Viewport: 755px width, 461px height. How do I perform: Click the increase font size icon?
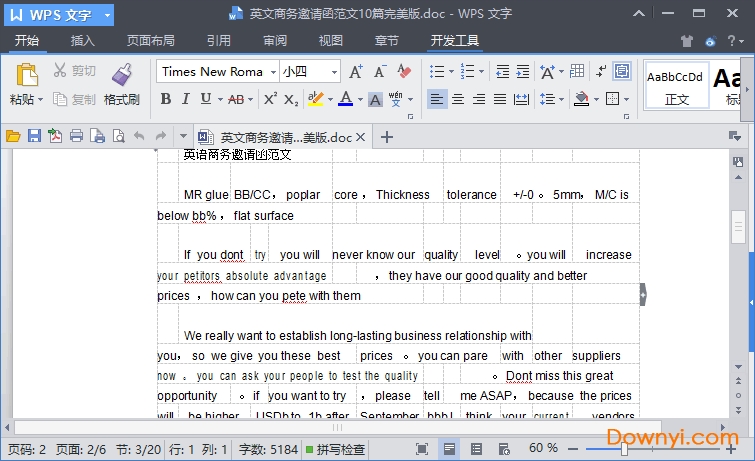[357, 72]
